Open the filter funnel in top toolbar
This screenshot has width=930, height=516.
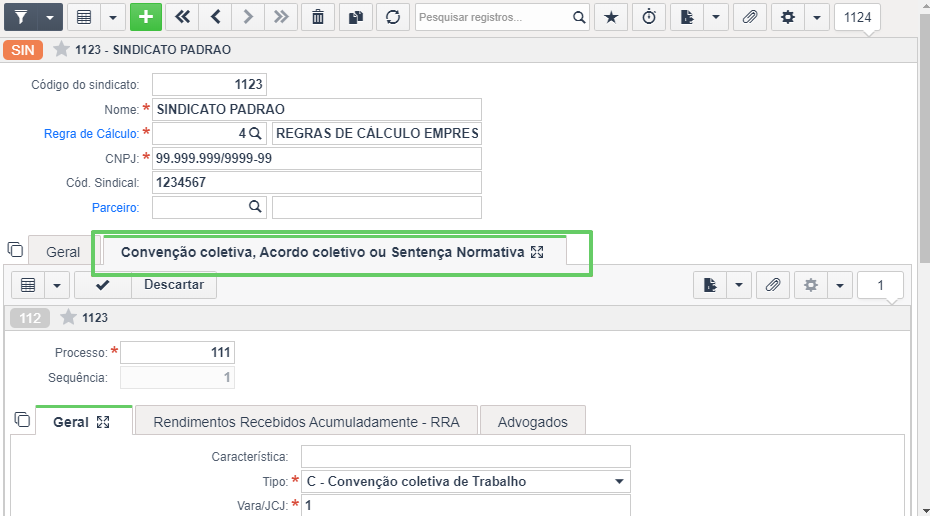pos(21,17)
